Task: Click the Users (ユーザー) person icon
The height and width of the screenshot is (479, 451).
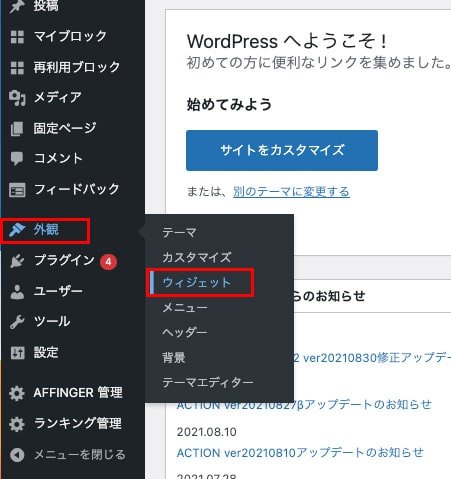Action: pos(17,292)
